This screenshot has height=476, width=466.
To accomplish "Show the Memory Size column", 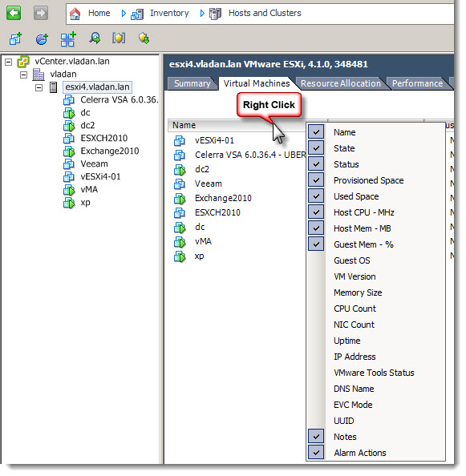I will tap(358, 292).
